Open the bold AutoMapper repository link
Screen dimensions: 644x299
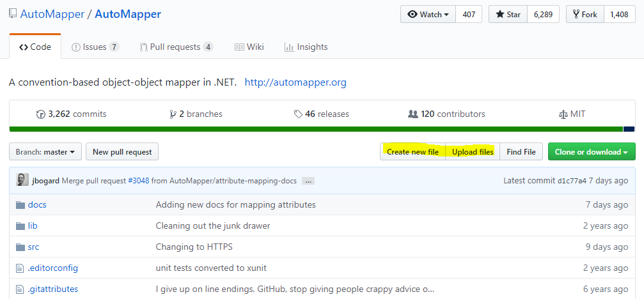click(x=128, y=14)
